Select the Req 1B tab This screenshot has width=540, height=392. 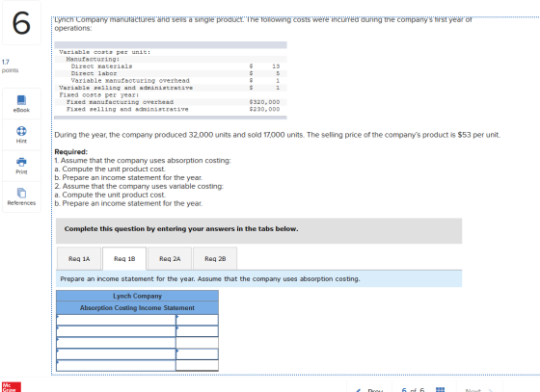click(124, 258)
